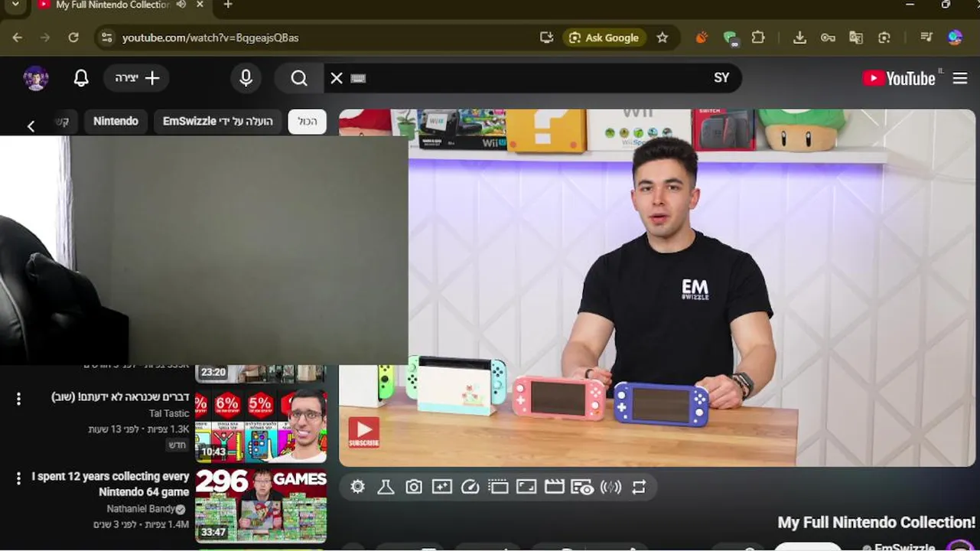This screenshot has width=980, height=551.
Task: Open the playback speed gauge icon
Action: [470, 487]
